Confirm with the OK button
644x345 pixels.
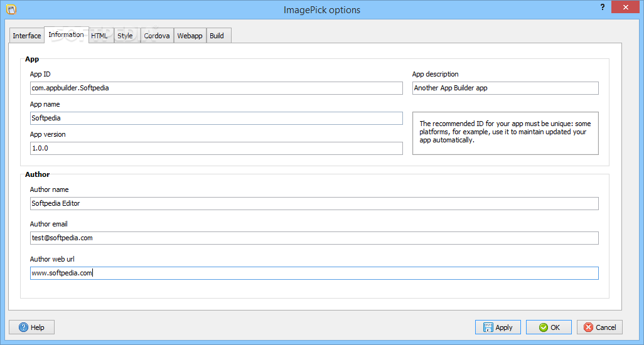tap(549, 327)
